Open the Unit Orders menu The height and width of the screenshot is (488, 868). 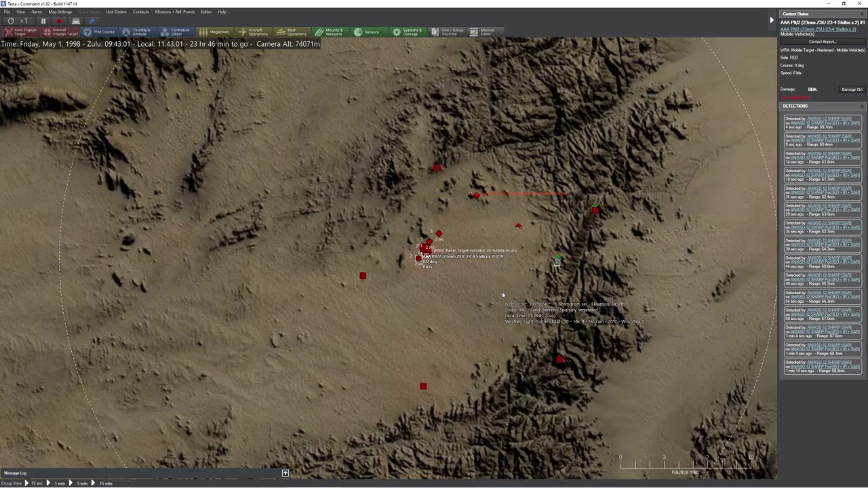116,12
